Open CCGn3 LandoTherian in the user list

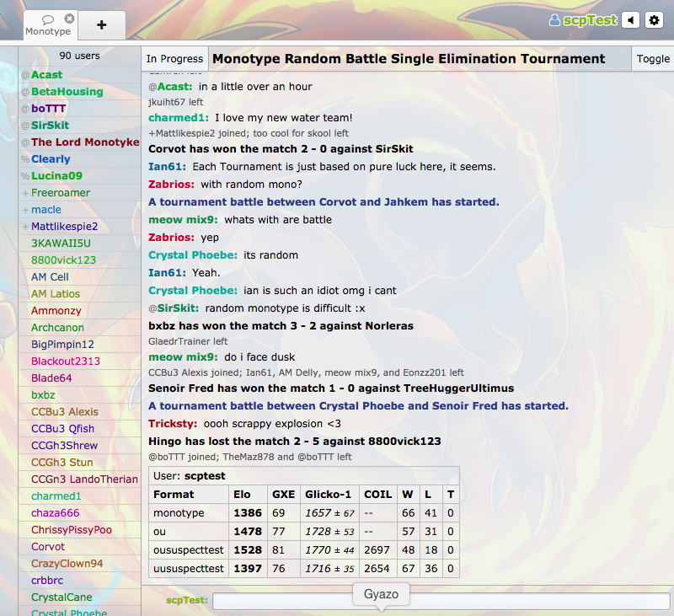click(x=80, y=479)
